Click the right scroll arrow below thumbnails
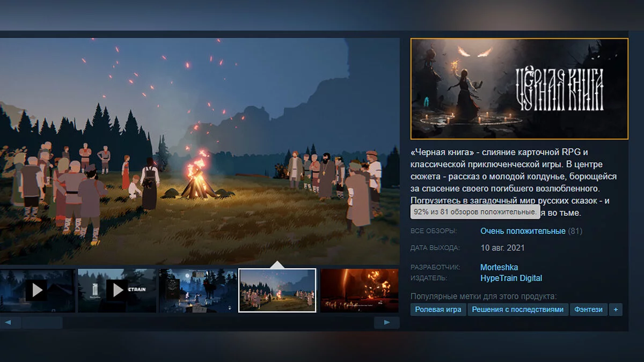 pyautogui.click(x=386, y=322)
